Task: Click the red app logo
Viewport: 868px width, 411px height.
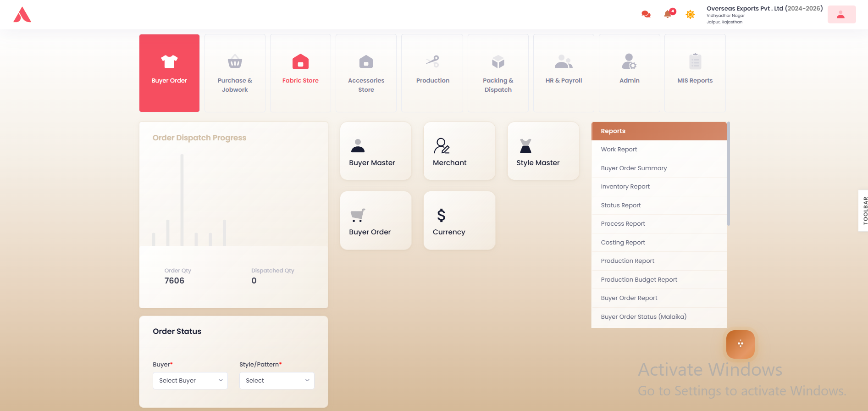Action: pyautogui.click(x=22, y=15)
